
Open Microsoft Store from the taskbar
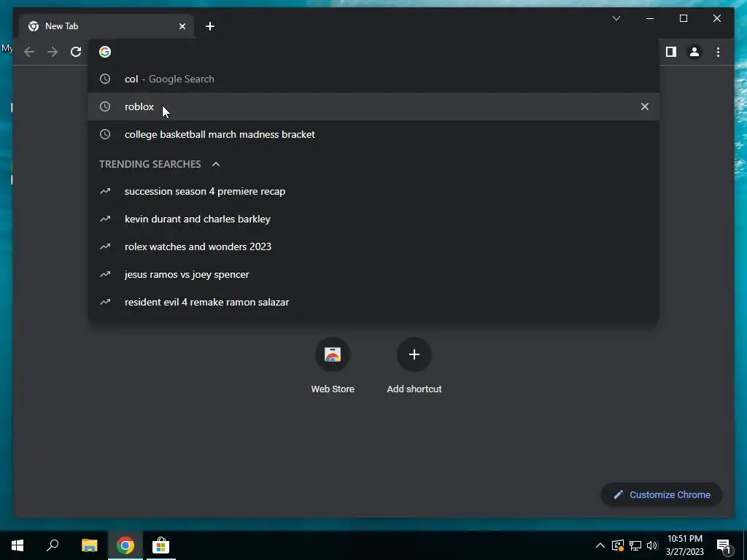[160, 545]
